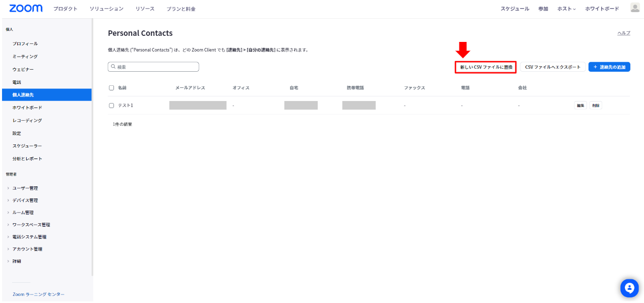
Task: Click the Zoom logo
Action: pyautogui.click(x=26, y=9)
